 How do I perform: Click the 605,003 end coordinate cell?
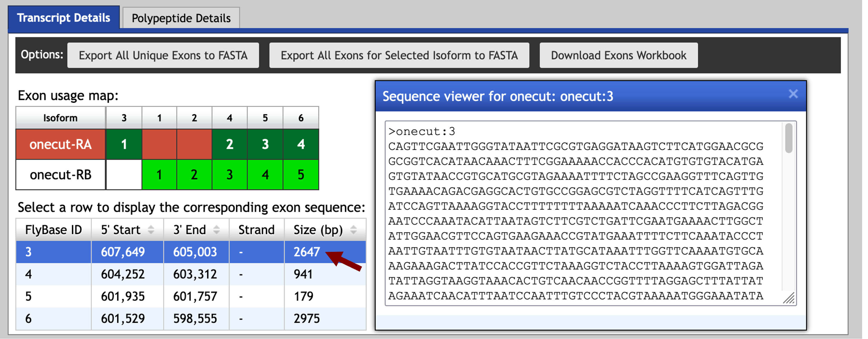[196, 252]
